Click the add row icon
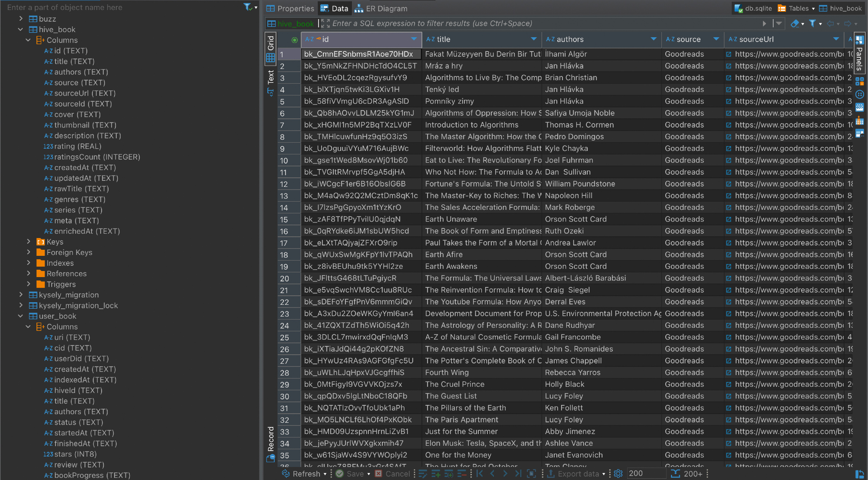Image resolution: width=868 pixels, height=480 pixels. point(436,473)
